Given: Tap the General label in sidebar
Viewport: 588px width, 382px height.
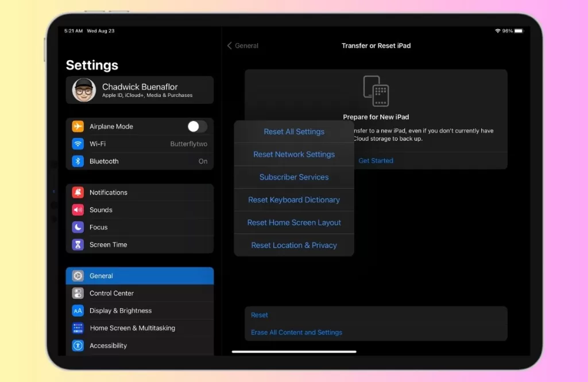Looking at the screenshot, I should coord(101,276).
